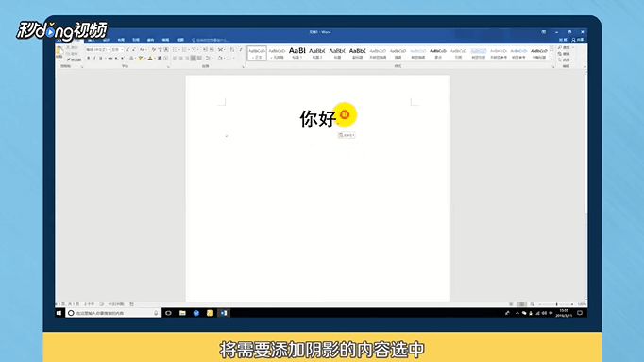Click the Text Effects icon
This screenshot has height=362, width=644.
[x=131, y=58]
